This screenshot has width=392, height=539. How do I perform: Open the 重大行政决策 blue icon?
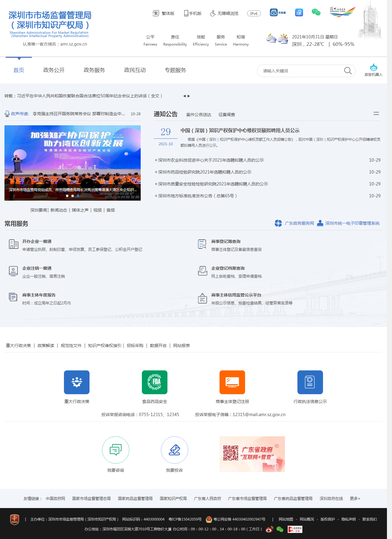click(x=77, y=382)
